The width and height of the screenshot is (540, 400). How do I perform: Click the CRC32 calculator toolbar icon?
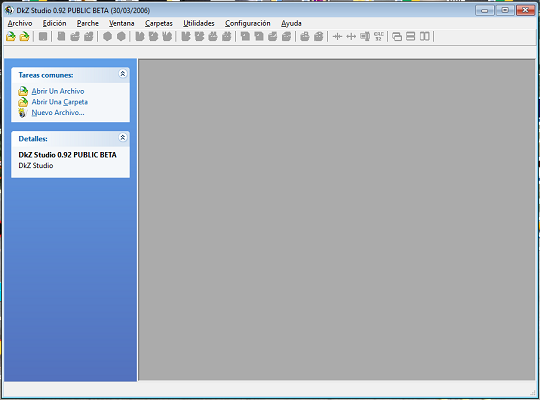click(379, 37)
